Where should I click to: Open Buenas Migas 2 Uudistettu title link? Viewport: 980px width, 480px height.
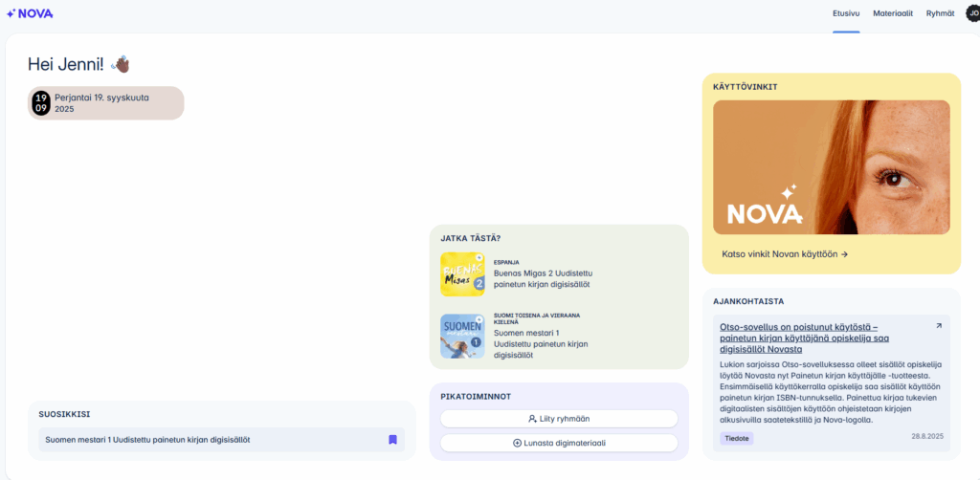click(543, 278)
